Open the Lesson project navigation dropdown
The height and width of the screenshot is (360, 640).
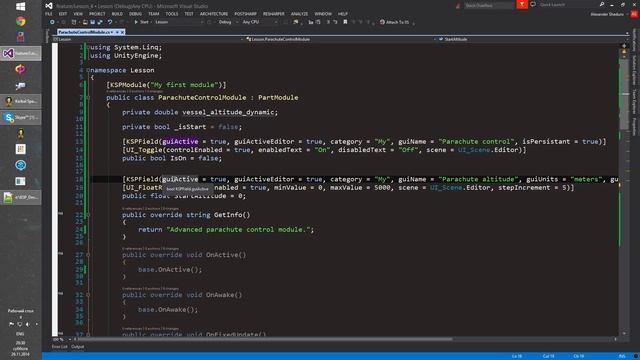(148, 39)
